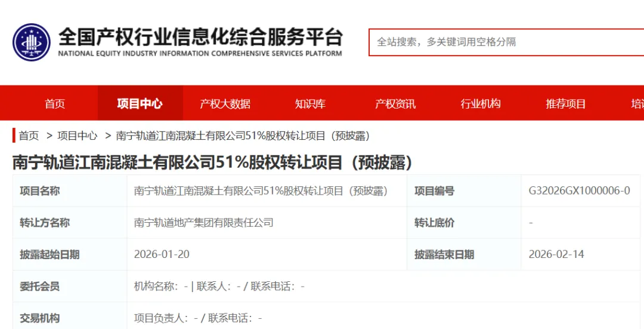Click the 项目中心 breadcrumb link
Image resolution: width=644 pixels, height=329 pixels.
(x=77, y=136)
